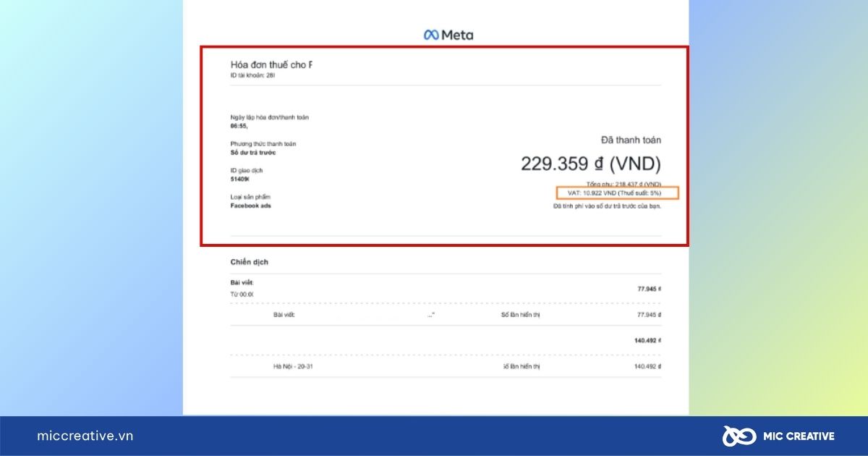Viewport: 868px width, 456px height.
Task: Click the 'Đã tính phí vào số dư' note
Action: [x=607, y=206]
